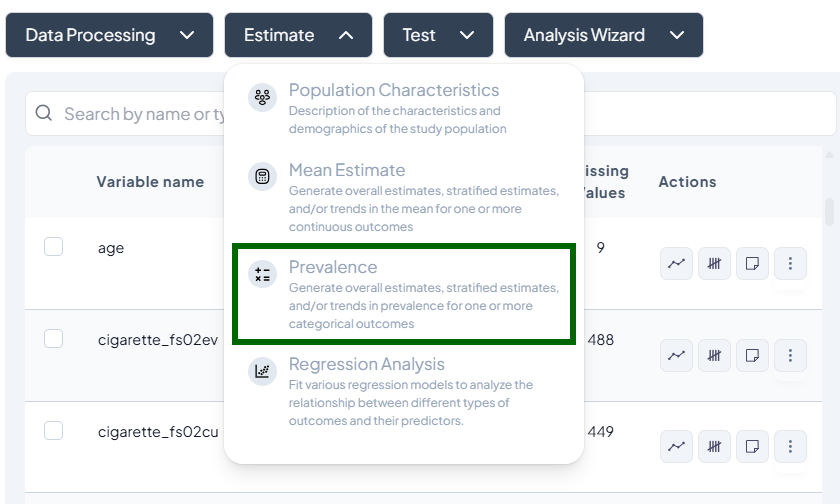Screen dimensions: 840x504
Task: Open Population Characteristics option
Action: click(403, 108)
